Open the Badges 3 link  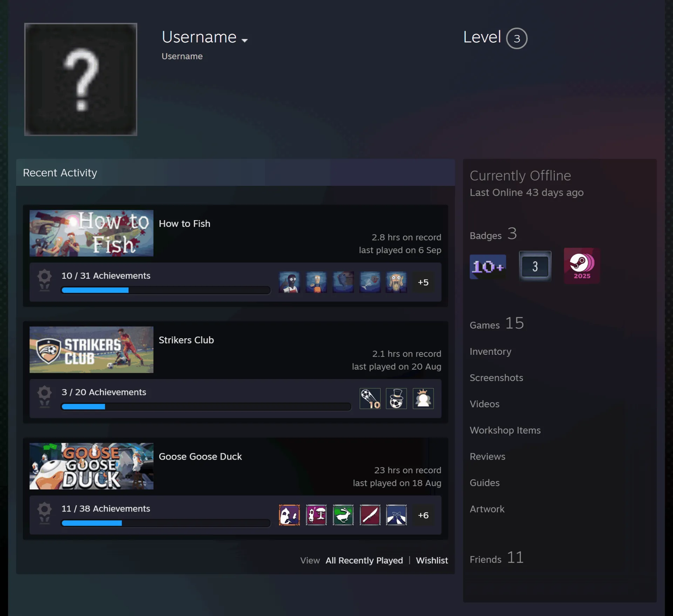(493, 234)
